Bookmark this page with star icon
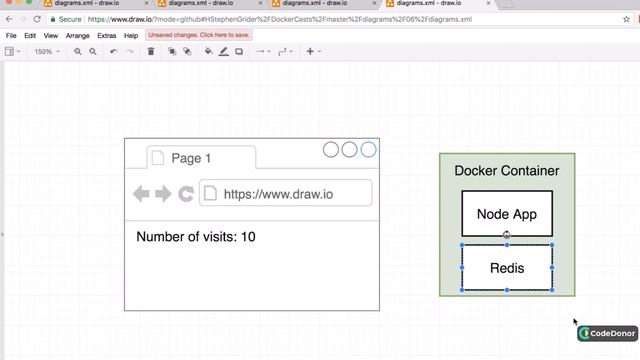This screenshot has height=360, width=640. pyautogui.click(x=626, y=19)
